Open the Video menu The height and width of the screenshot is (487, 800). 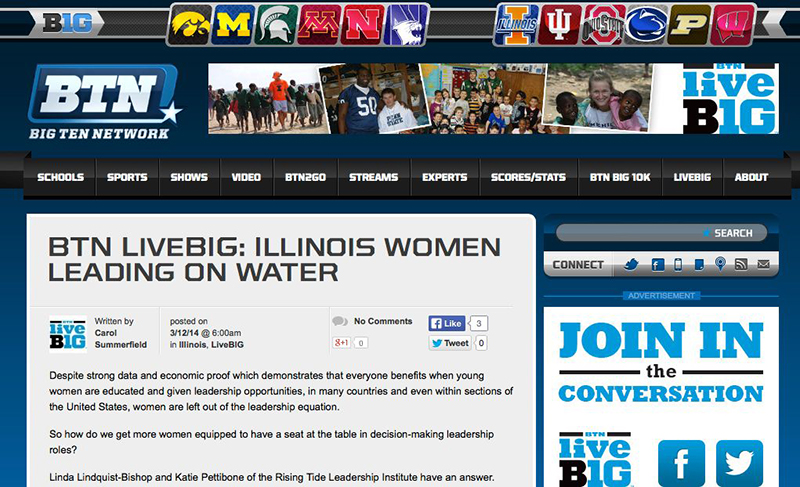pos(246,177)
